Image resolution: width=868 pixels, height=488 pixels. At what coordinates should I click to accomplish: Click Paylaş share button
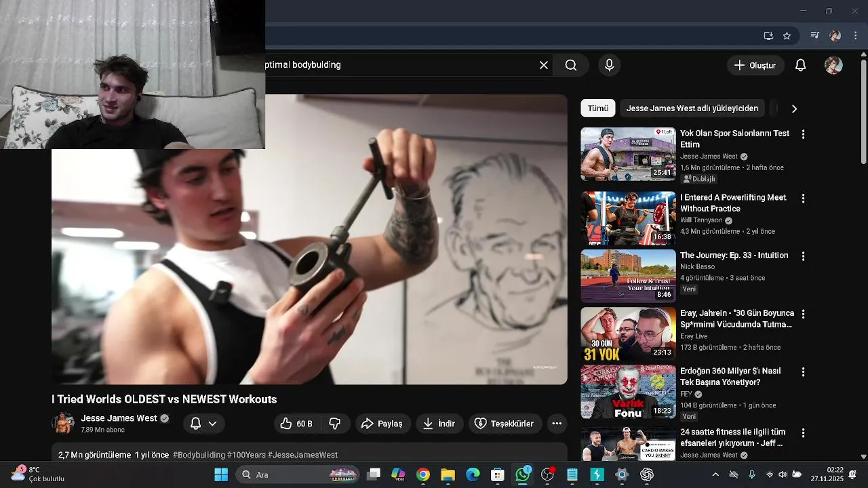[382, 424]
